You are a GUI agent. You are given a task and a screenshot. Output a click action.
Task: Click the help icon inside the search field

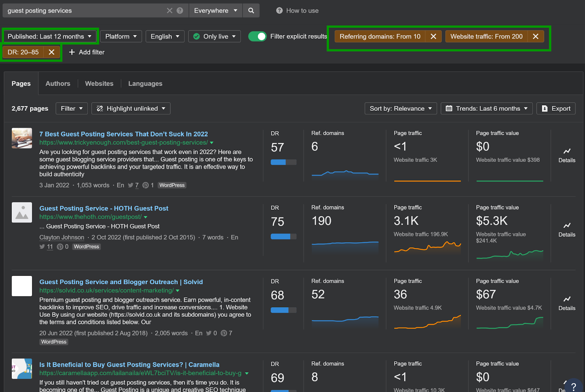pos(180,11)
